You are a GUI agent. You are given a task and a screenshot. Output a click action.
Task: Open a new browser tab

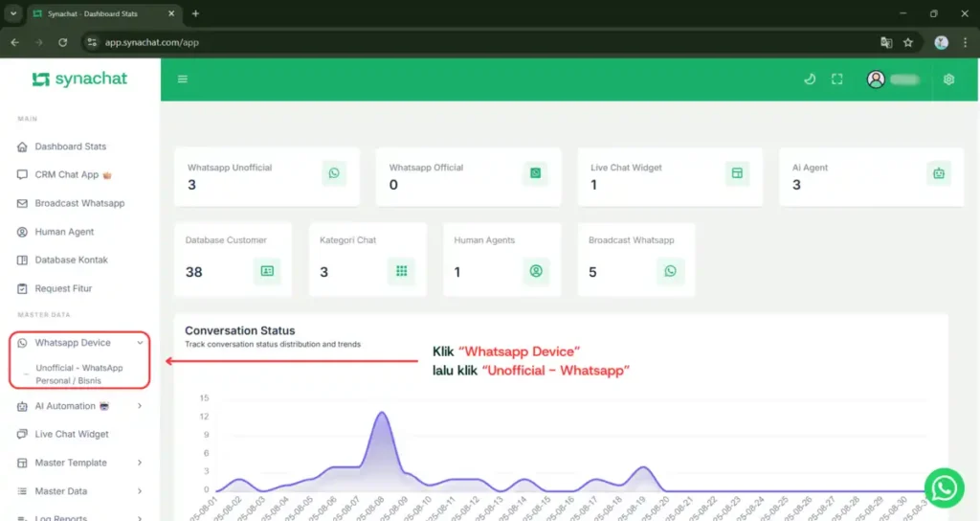(195, 13)
